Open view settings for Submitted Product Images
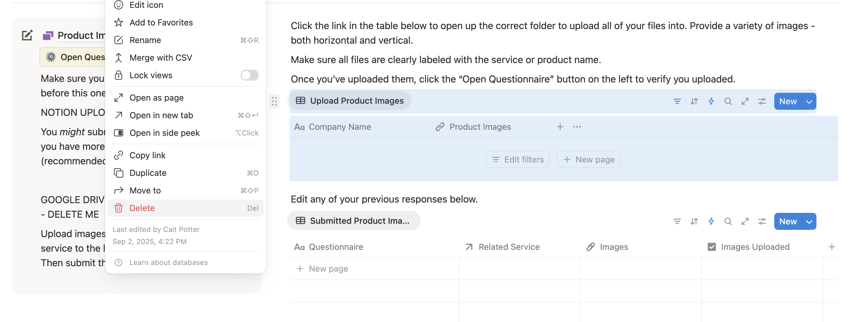868x322 pixels. click(x=762, y=221)
